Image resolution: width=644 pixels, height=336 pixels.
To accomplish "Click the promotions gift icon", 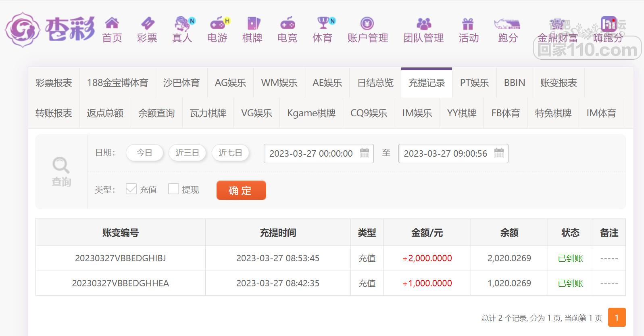I will (x=468, y=24).
